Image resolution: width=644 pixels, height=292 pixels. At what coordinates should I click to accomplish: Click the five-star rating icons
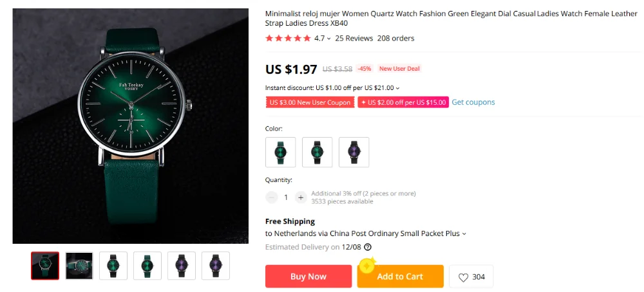click(288, 38)
